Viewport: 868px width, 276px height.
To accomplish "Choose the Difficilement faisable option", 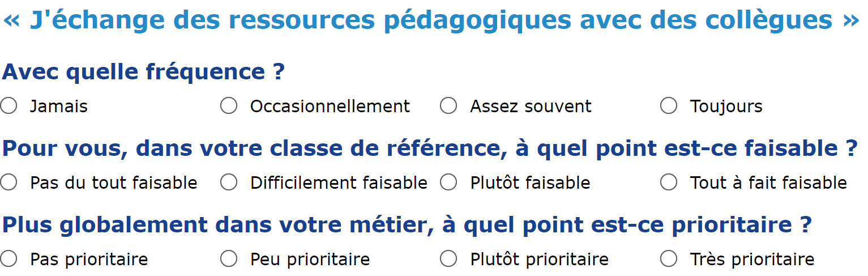I will tap(229, 182).
